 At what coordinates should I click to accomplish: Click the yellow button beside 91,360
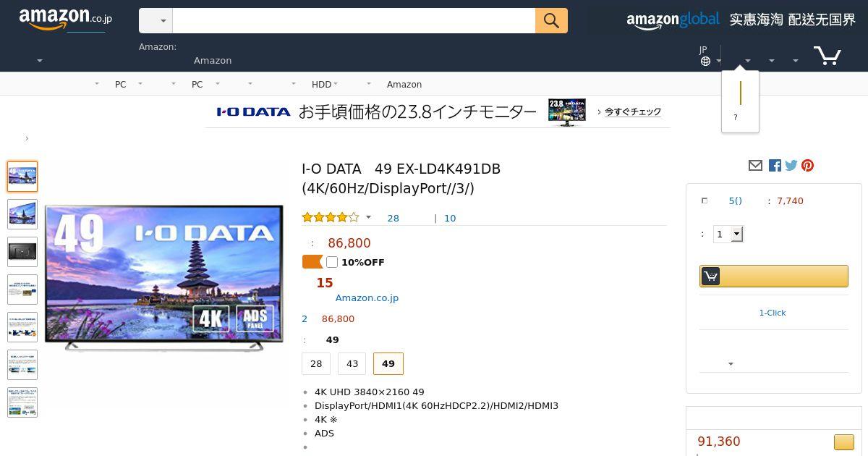tap(843, 442)
